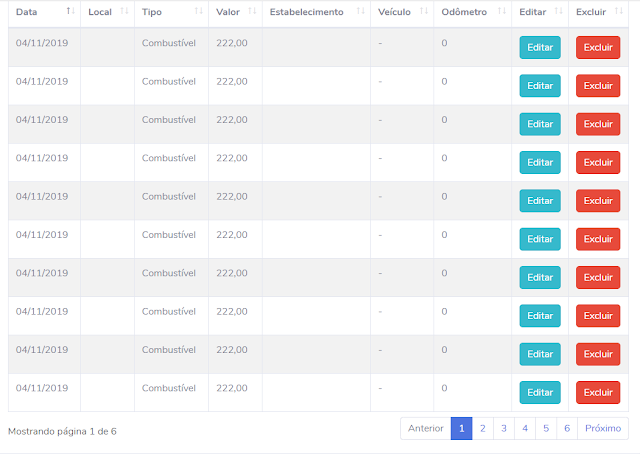
Task: Advance with the Próximo button
Action: coord(603,428)
